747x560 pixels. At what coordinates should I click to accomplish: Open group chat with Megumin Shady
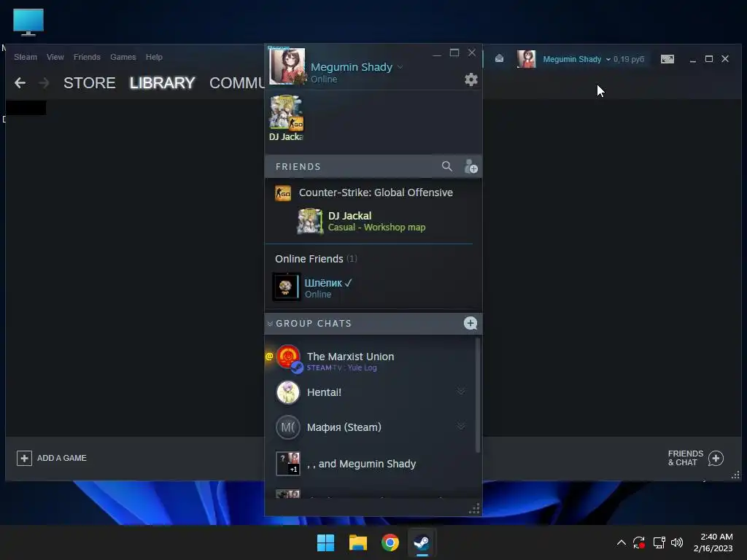(x=370, y=464)
